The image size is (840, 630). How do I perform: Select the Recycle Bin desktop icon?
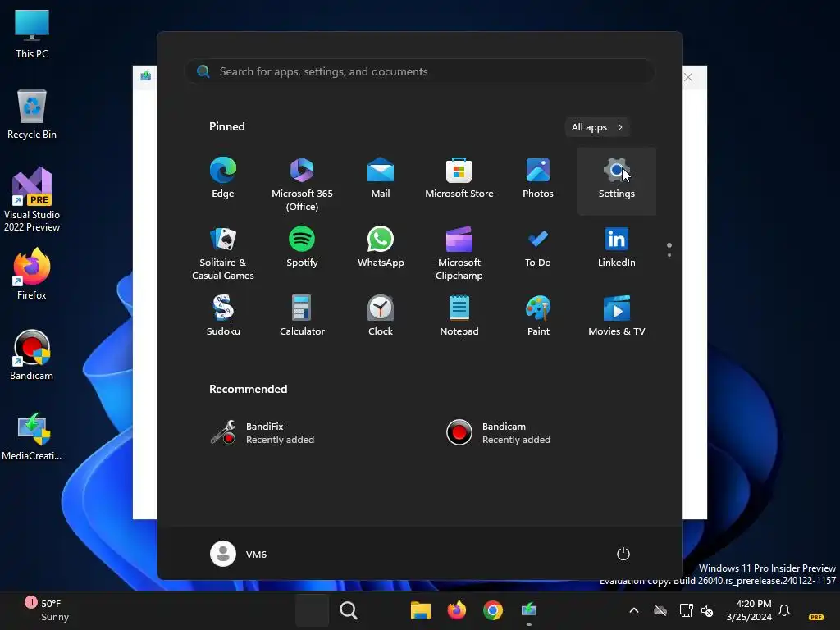(x=32, y=114)
